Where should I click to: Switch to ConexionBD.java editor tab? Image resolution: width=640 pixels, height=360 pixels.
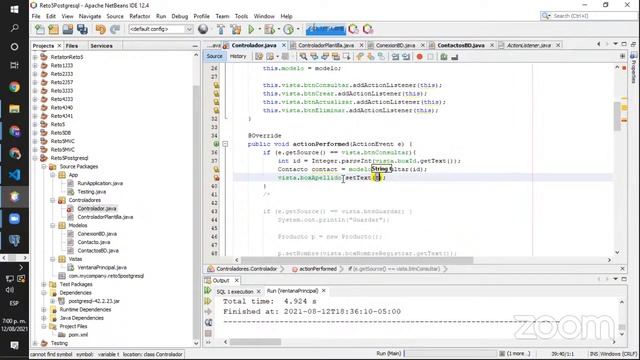click(x=395, y=45)
